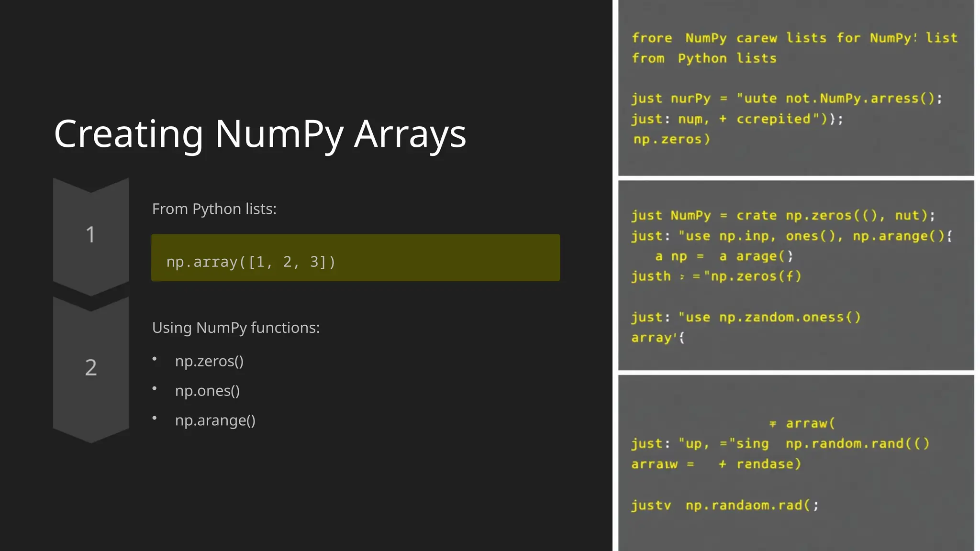
Task: Select the bottom code image with 'np.random.rand'
Action: pyautogui.click(x=796, y=463)
